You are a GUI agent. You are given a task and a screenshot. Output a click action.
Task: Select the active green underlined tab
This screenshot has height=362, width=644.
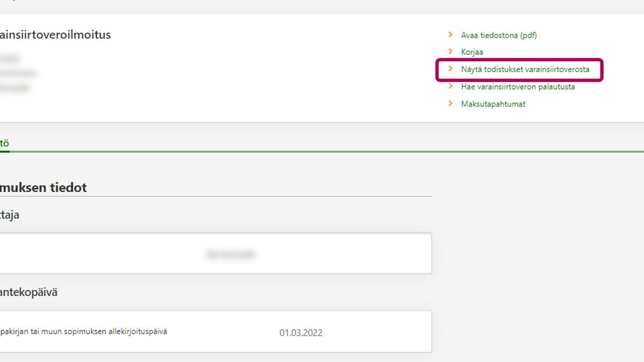tap(4, 144)
